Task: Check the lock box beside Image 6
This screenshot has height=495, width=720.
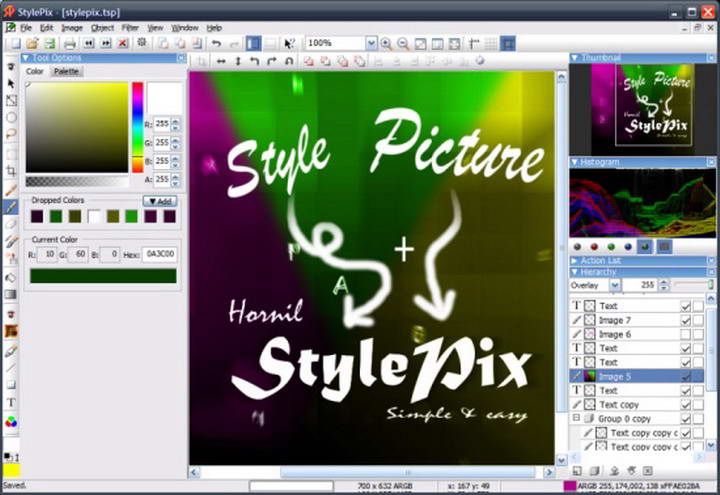Action: 698,334
